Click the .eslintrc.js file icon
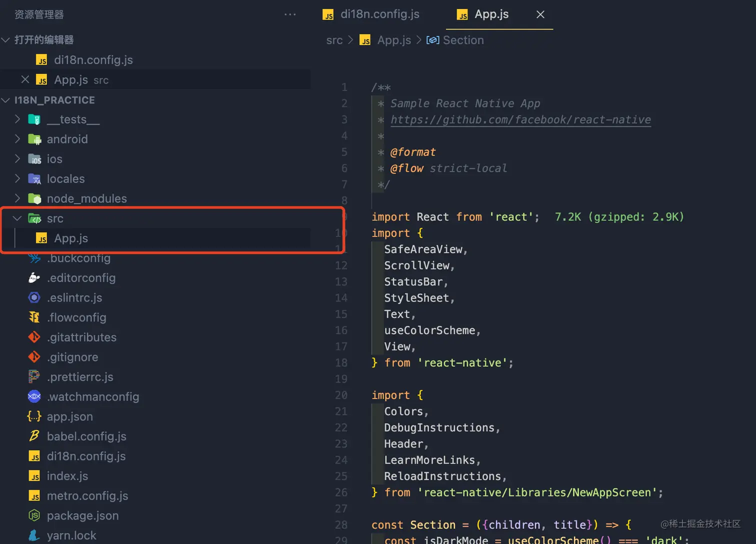The image size is (756, 544). point(34,297)
